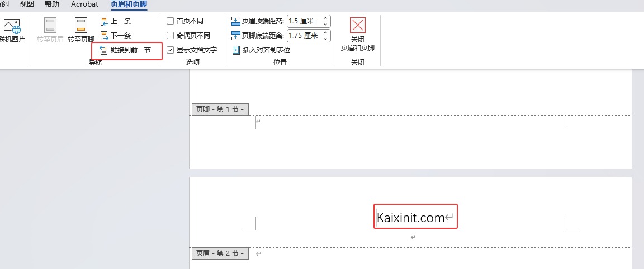Click the 1.5 厘米 header distance field
The height and width of the screenshot is (269, 644).
tap(304, 21)
